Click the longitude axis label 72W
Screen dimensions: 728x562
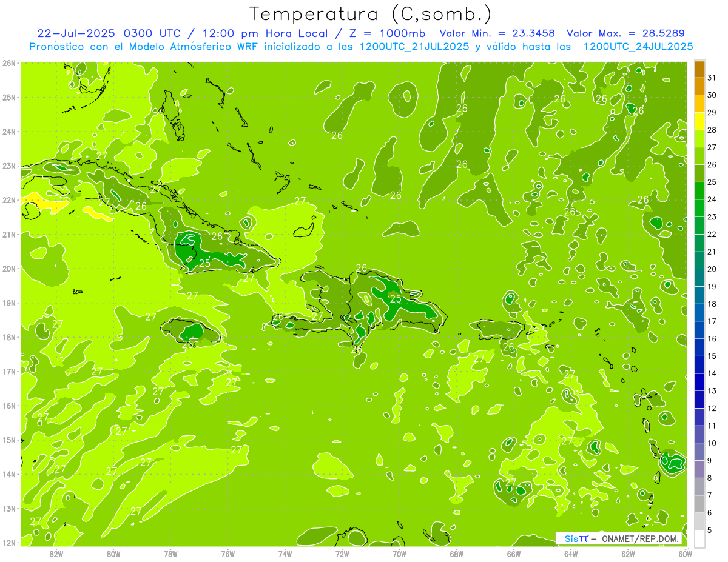pos(342,554)
